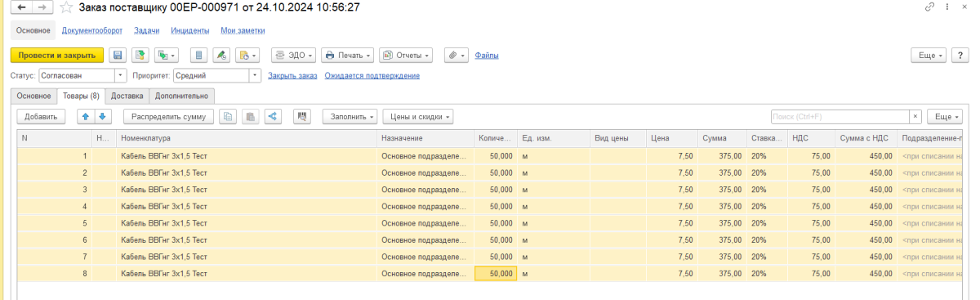Open the Документооборот navigation link
Image resolution: width=980 pixels, height=300 pixels.
point(92,30)
